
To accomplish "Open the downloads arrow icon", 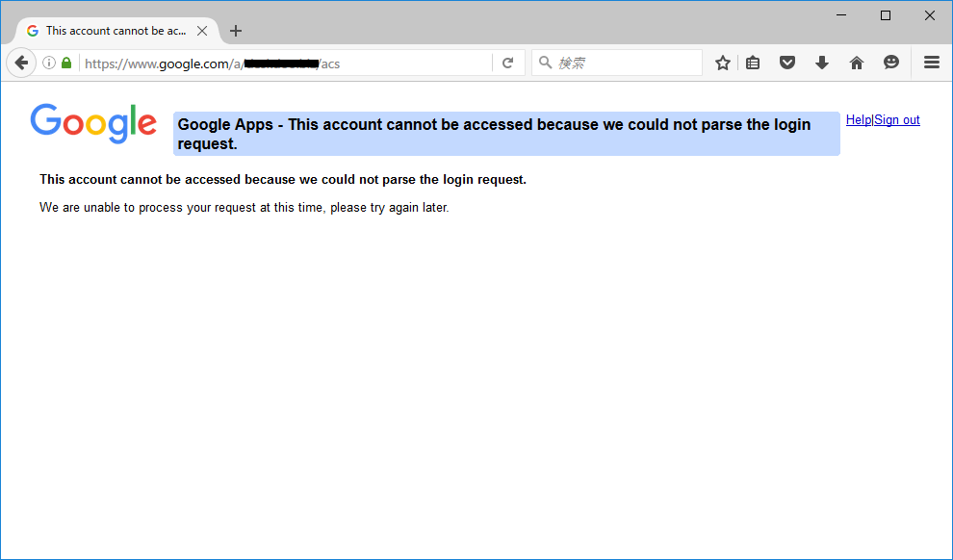I will (x=822, y=63).
